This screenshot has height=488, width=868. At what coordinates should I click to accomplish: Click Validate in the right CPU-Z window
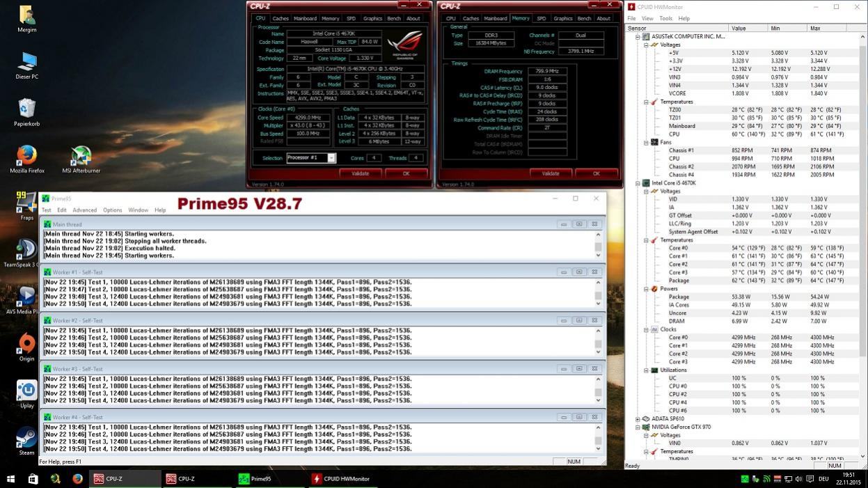point(551,173)
